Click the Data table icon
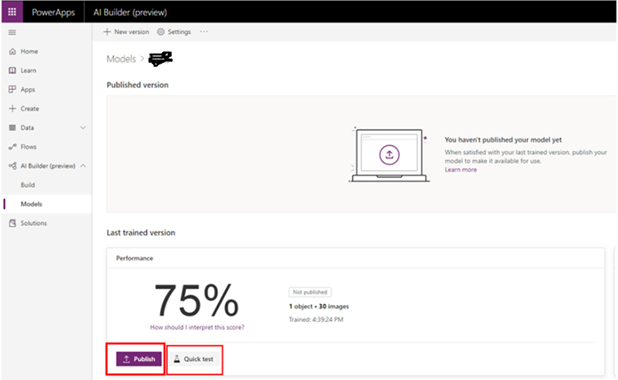618x380 pixels. coord(13,127)
